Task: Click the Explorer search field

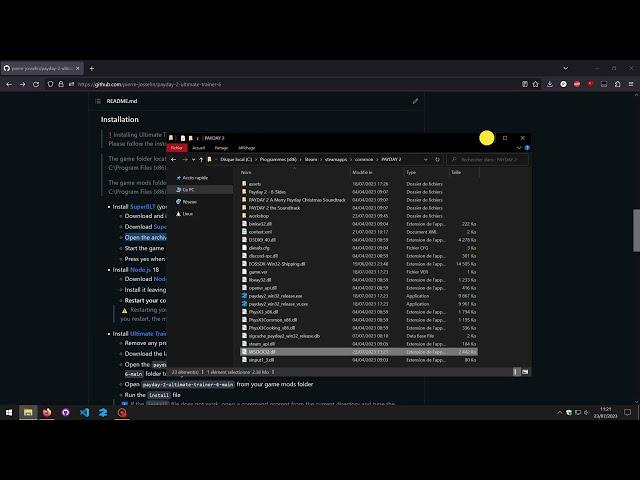Action: [488, 160]
